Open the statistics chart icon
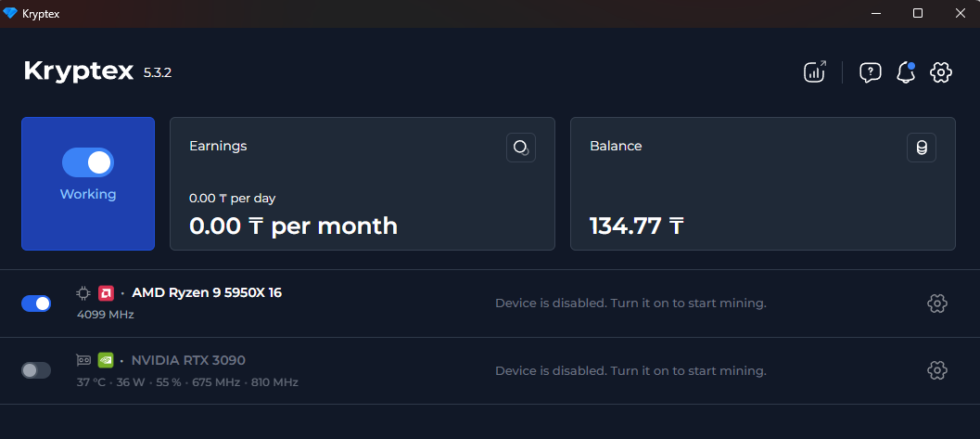980x439 pixels. click(814, 71)
